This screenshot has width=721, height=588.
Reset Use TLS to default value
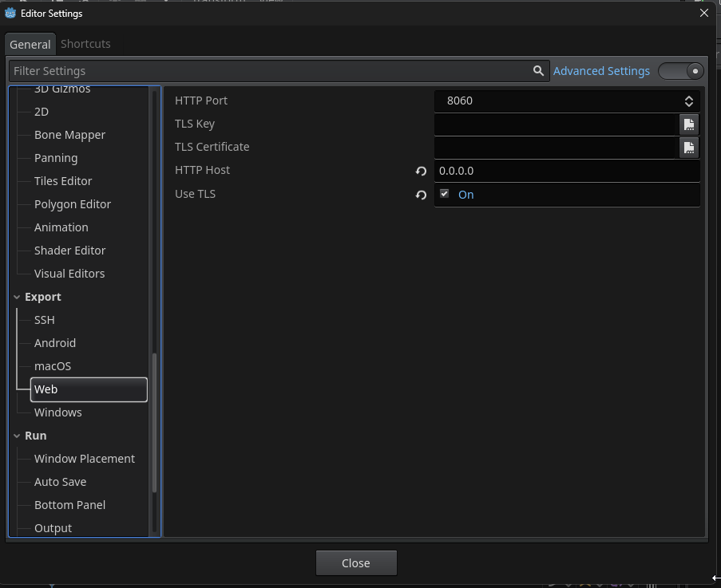point(421,195)
